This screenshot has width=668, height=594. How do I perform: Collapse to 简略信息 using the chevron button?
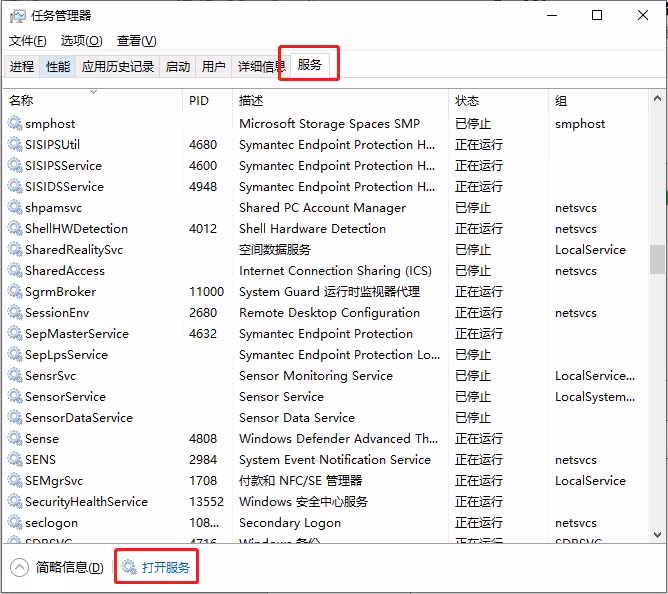pos(19,568)
